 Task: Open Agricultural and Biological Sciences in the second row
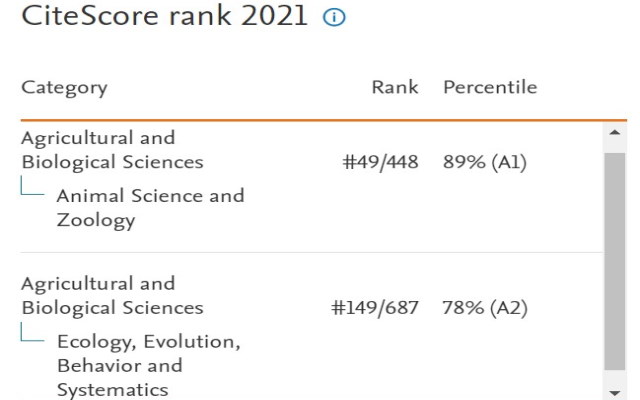pos(112,295)
